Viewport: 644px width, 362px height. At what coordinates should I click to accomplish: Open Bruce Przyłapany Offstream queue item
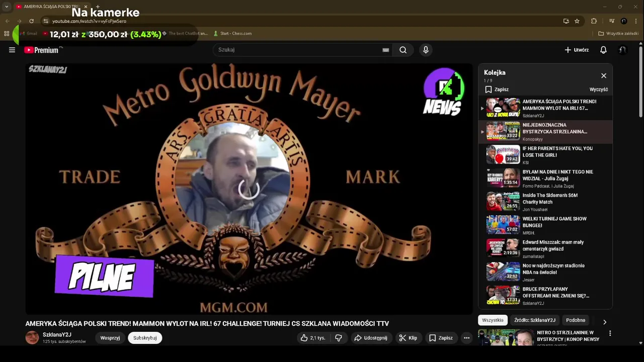(545, 296)
